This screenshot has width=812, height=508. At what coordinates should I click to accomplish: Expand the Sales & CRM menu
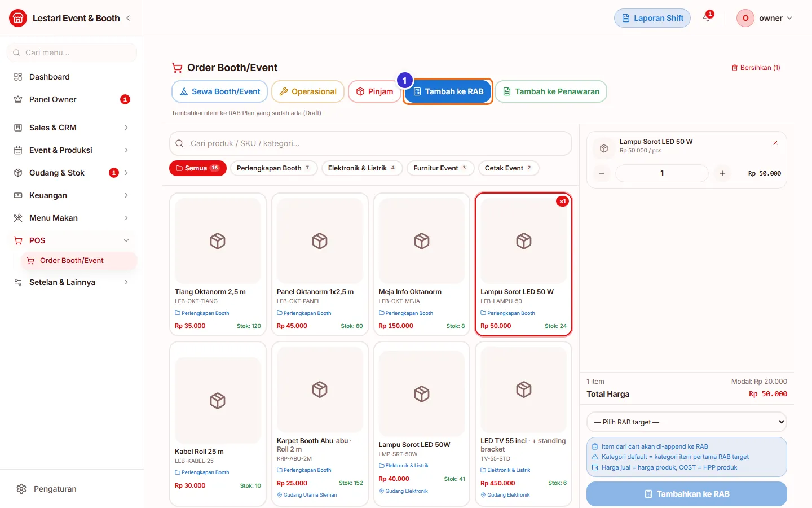[72, 128]
